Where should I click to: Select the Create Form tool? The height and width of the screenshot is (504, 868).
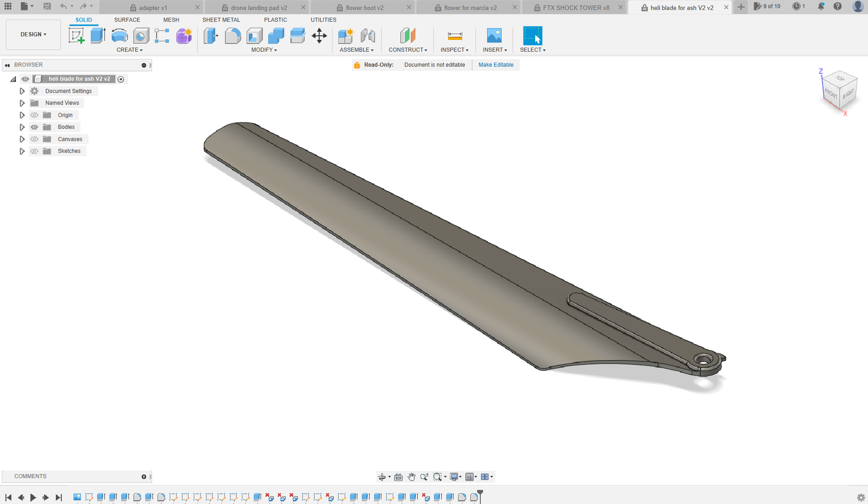pyautogui.click(x=184, y=35)
